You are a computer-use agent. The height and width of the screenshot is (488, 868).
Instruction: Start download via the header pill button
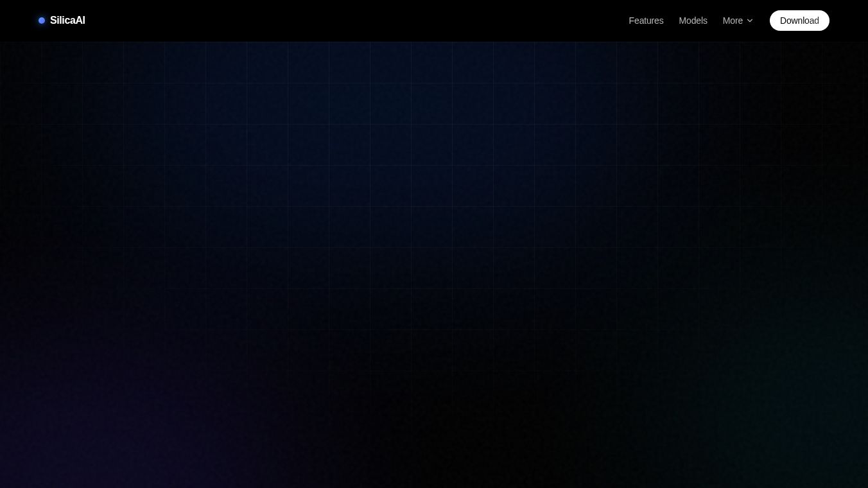tap(799, 21)
